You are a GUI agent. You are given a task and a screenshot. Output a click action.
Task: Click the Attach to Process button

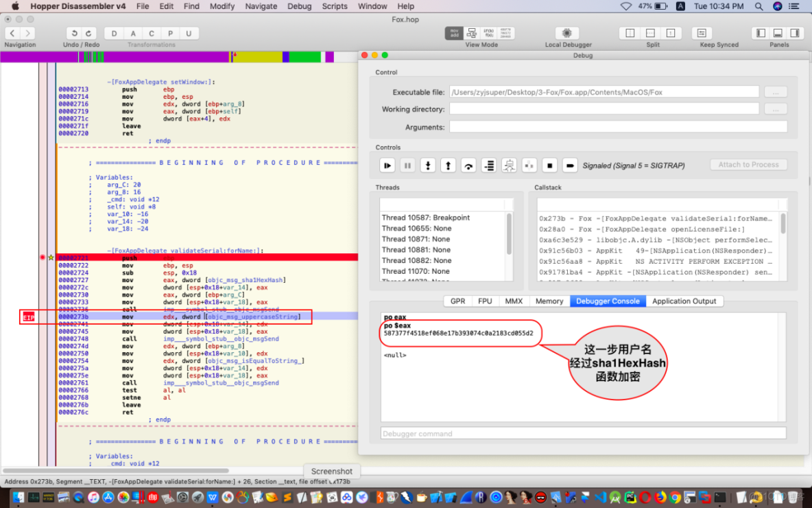[x=748, y=165]
